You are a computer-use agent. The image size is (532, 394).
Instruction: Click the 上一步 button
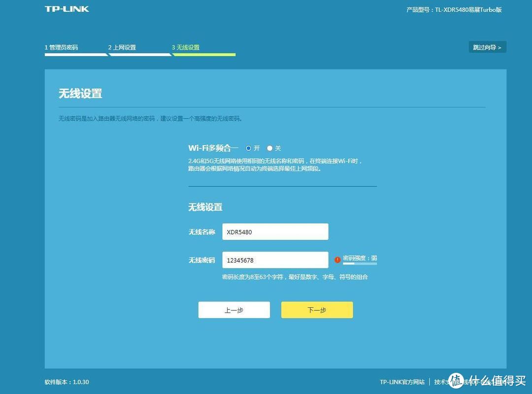click(x=234, y=310)
